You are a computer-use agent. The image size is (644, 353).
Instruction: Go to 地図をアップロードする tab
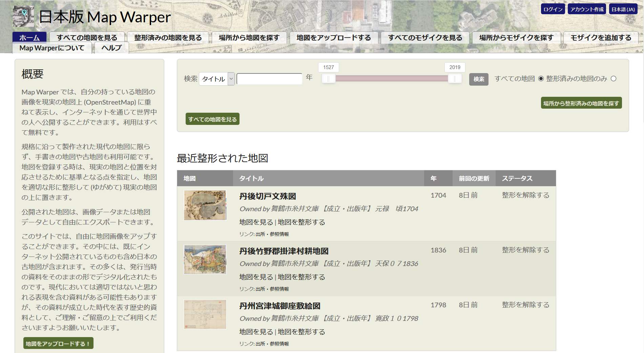tap(334, 38)
